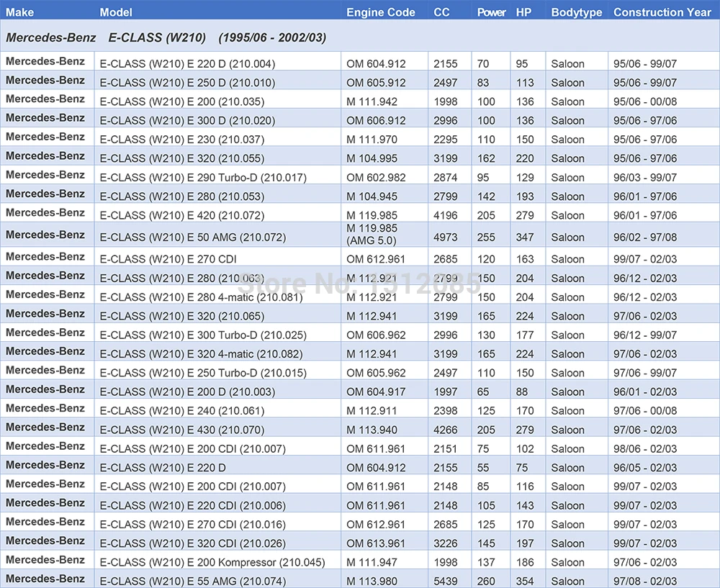The width and height of the screenshot is (720, 588).
Task: Click engine code M 119.985 (AMG 5.0)
Action: (372, 234)
